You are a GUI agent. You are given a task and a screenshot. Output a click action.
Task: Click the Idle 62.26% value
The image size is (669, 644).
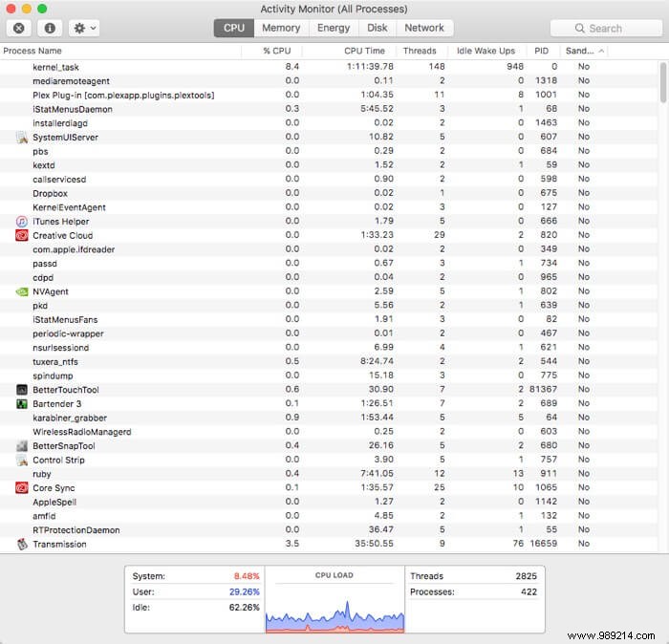(245, 608)
